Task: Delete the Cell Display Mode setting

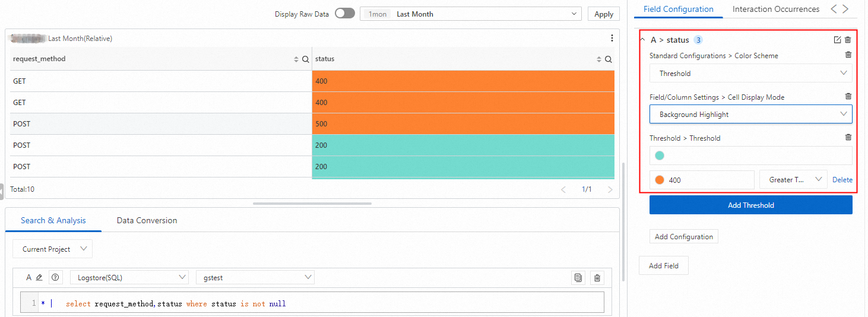Action: pyautogui.click(x=848, y=97)
